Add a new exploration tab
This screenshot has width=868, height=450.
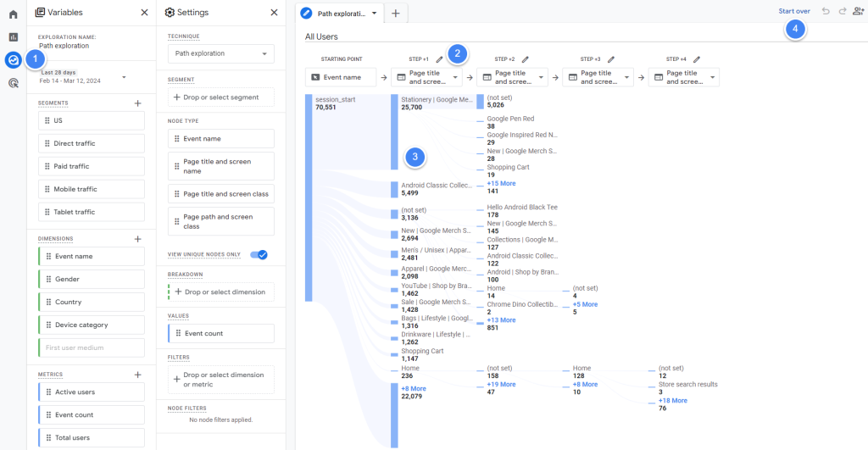[x=395, y=14]
